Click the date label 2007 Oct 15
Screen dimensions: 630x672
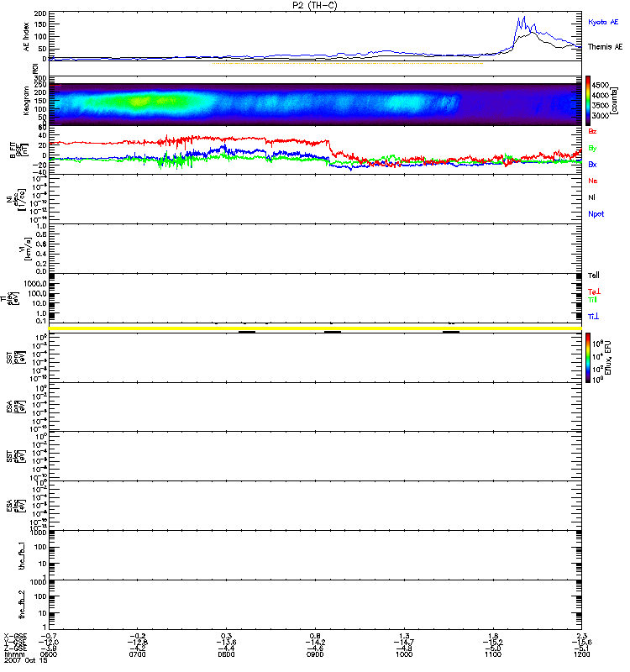click(26, 660)
